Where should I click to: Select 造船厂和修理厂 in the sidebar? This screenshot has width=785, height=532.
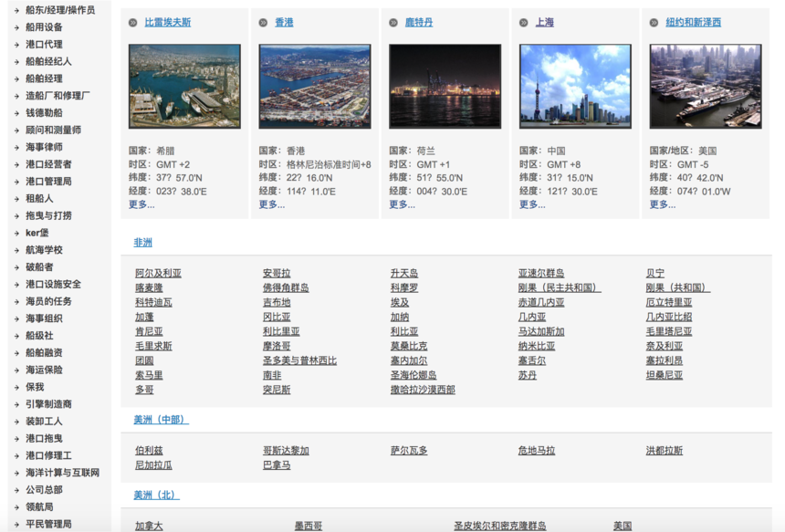[58, 96]
